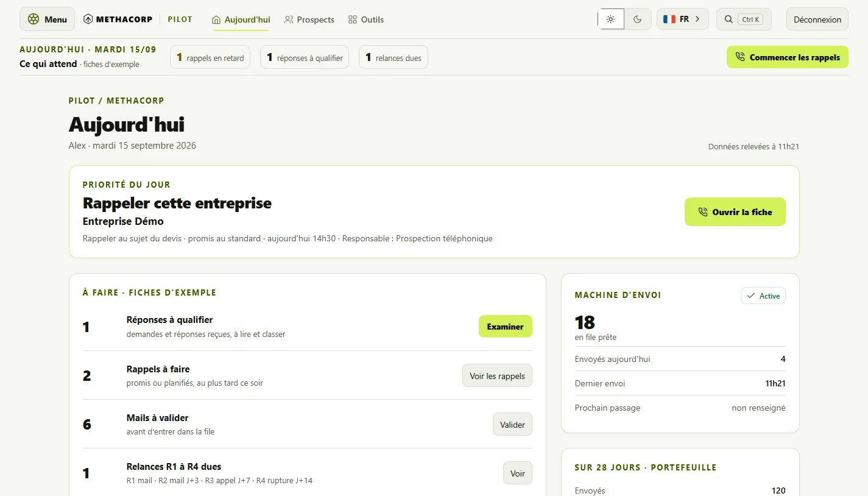Click the Menu button wheel icon
868x496 pixels.
[34, 19]
